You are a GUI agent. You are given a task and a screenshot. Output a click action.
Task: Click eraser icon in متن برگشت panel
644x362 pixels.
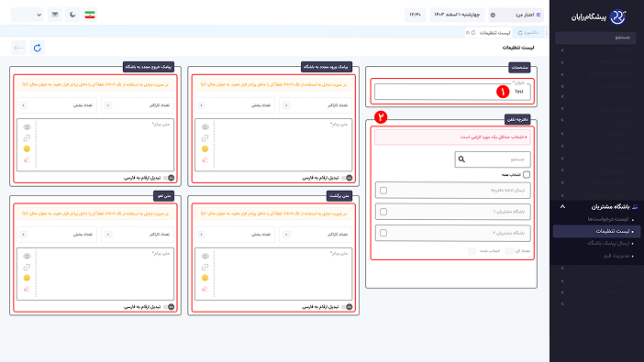(205, 289)
